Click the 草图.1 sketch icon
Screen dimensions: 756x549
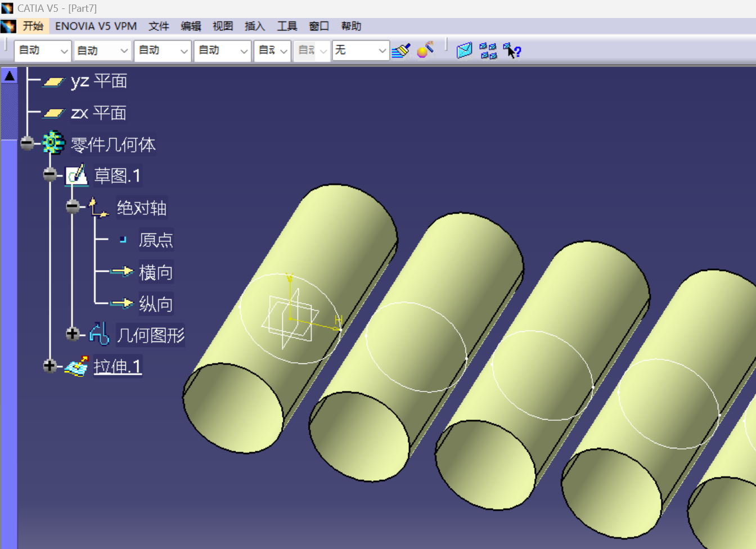[76, 175]
